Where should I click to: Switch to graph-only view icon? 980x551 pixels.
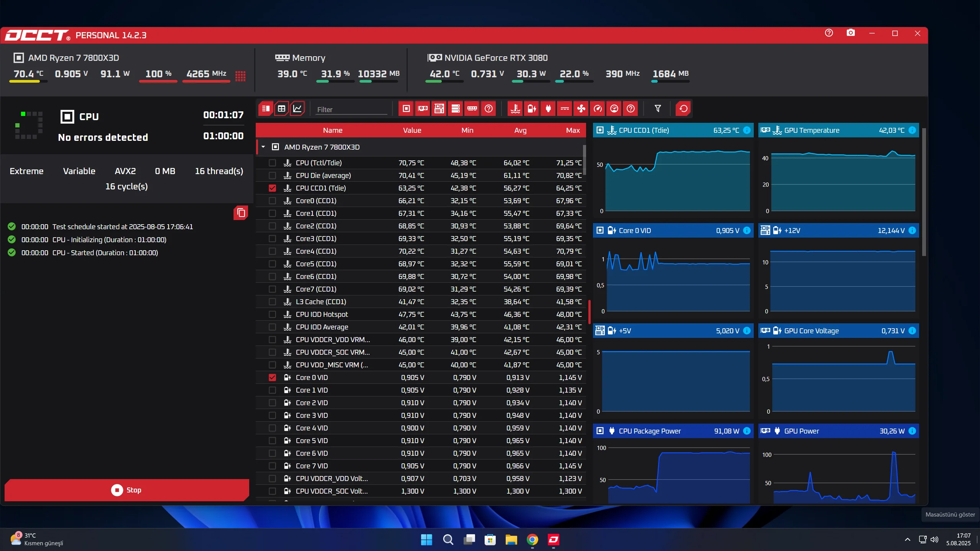(297, 109)
